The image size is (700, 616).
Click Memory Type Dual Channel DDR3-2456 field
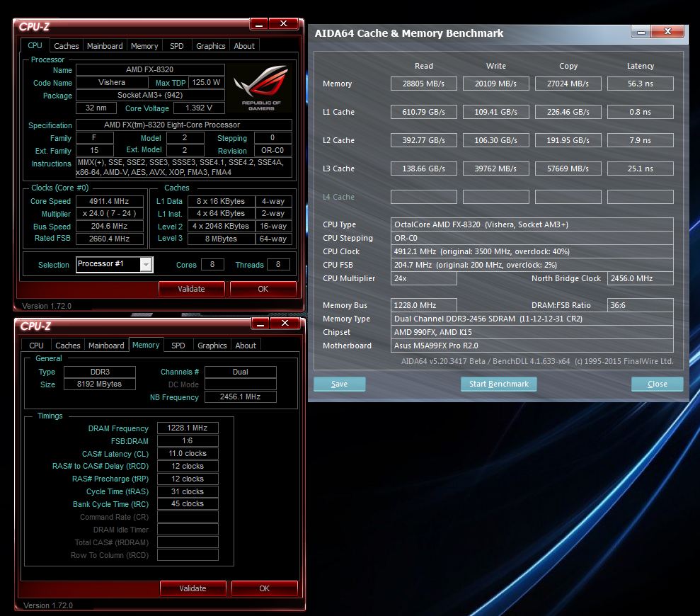point(532,319)
